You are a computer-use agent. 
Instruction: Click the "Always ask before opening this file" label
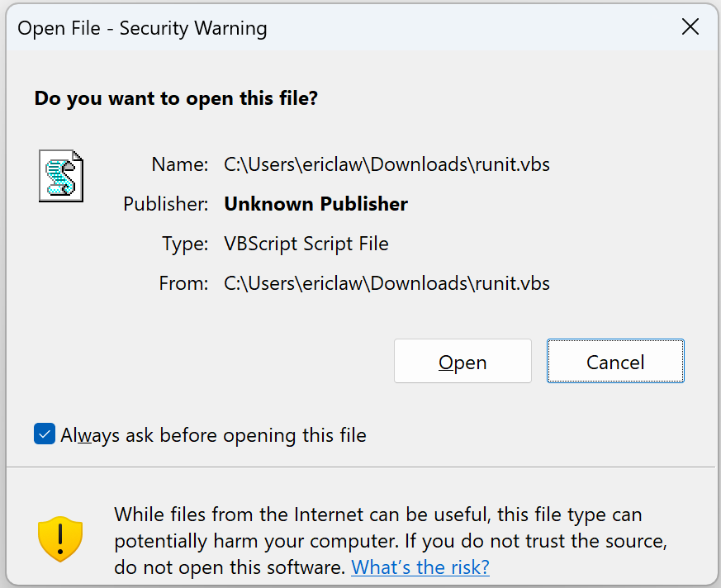click(x=213, y=435)
